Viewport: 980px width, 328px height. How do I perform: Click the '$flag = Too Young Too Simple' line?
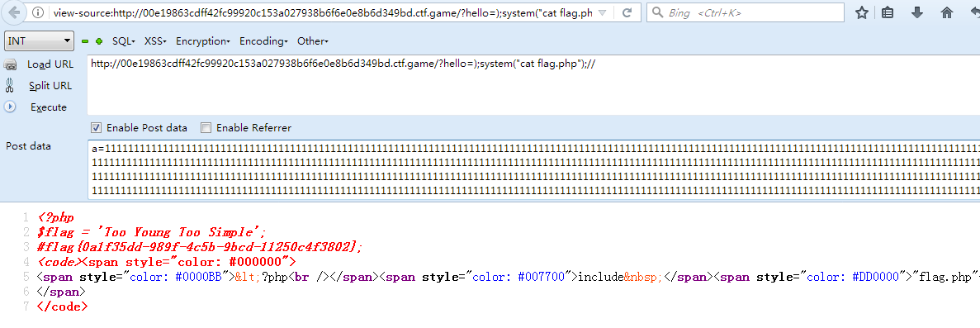point(152,232)
